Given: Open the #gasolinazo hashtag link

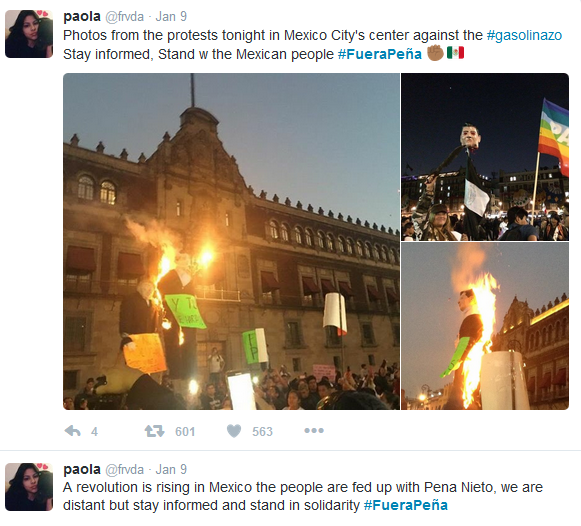Looking at the screenshot, I should 524,35.
